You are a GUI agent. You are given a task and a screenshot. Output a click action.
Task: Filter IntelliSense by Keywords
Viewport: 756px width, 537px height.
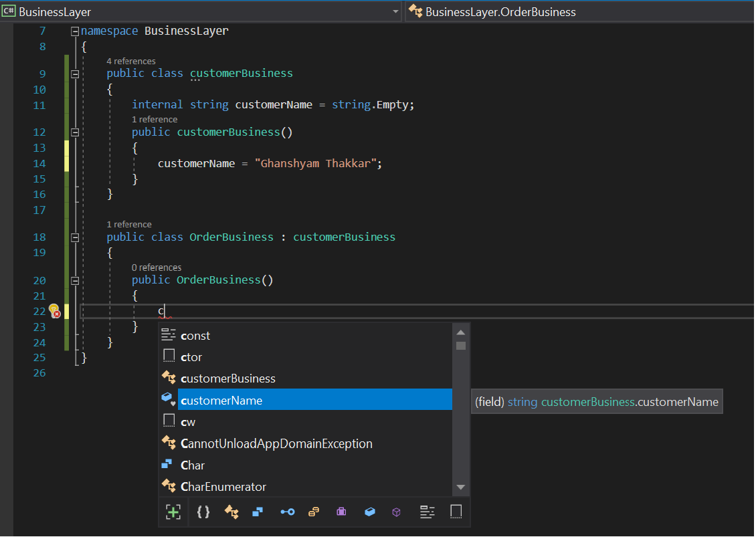pyautogui.click(x=428, y=512)
